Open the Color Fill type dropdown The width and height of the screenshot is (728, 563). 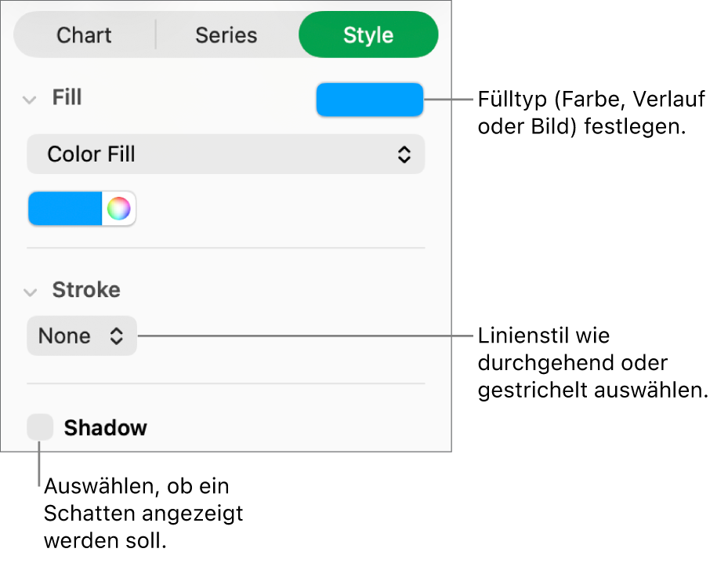tap(226, 154)
